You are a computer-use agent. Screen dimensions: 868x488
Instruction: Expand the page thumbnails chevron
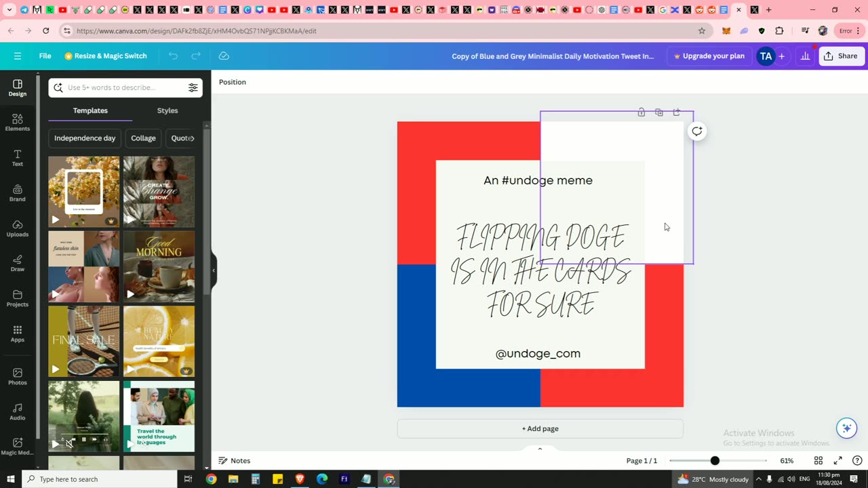point(540,449)
